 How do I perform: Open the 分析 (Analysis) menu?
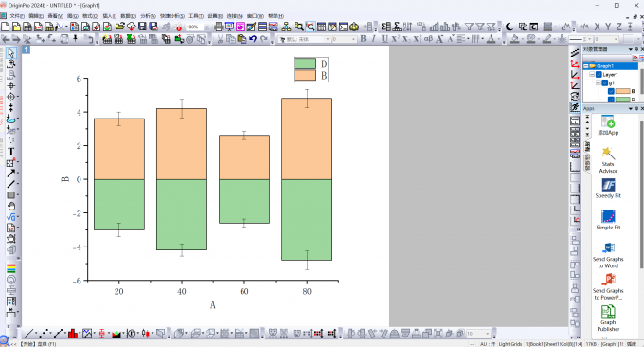tap(148, 16)
